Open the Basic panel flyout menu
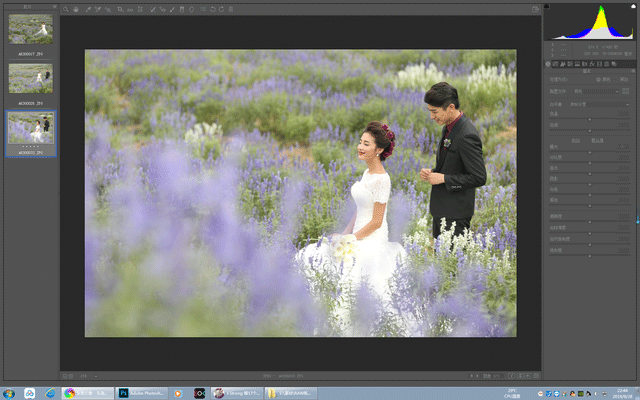 (633, 71)
